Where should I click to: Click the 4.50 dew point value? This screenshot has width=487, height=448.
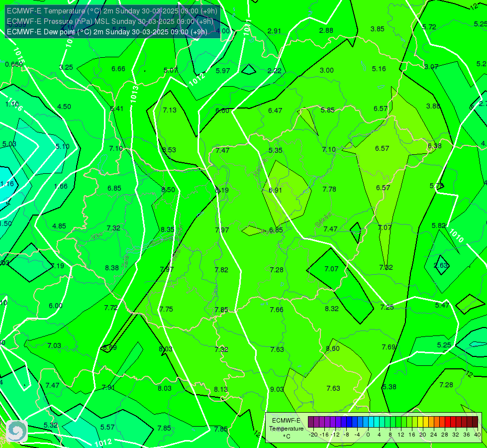[x=64, y=107]
